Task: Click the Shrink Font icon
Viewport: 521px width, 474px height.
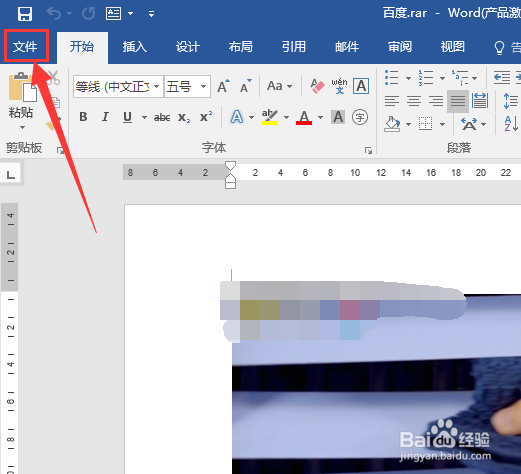Action: [x=246, y=86]
